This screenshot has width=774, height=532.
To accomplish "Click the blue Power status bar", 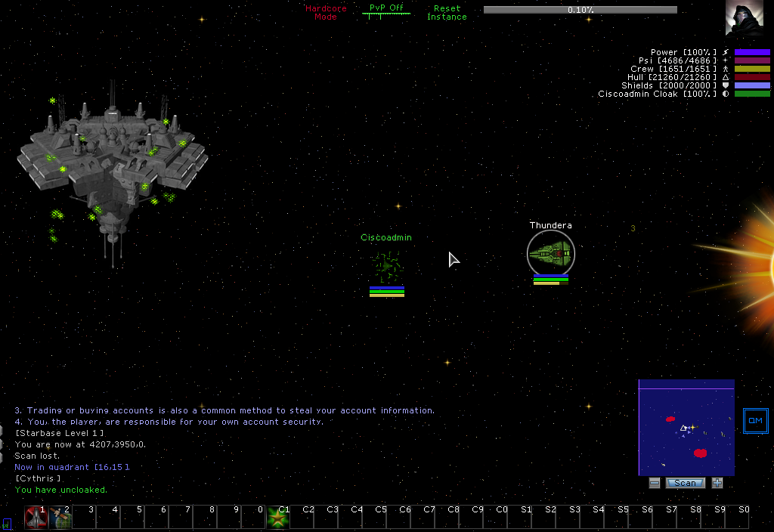I will coord(752,52).
